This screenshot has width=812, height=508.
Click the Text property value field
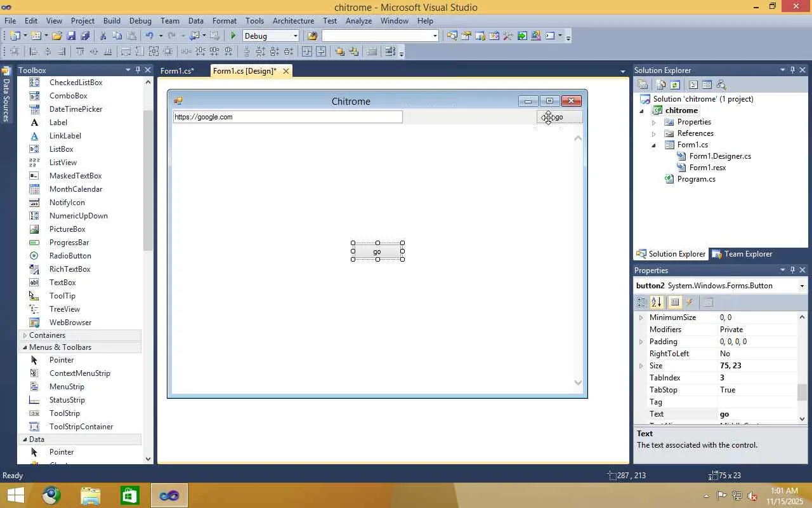[x=757, y=414]
